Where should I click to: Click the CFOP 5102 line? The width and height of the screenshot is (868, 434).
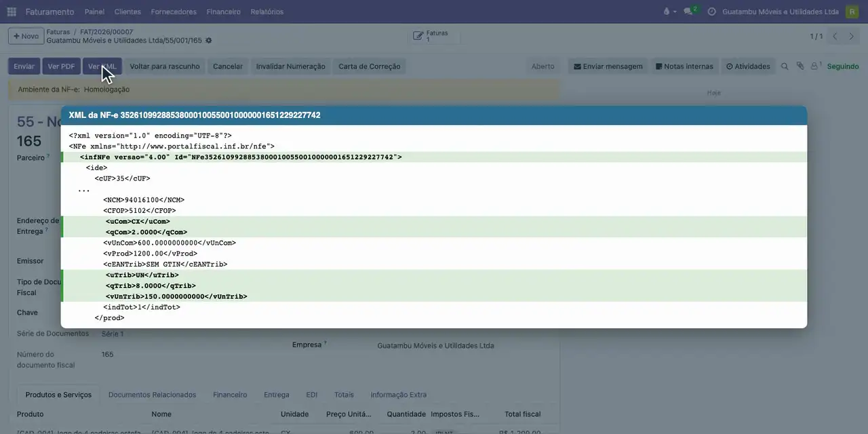point(140,211)
